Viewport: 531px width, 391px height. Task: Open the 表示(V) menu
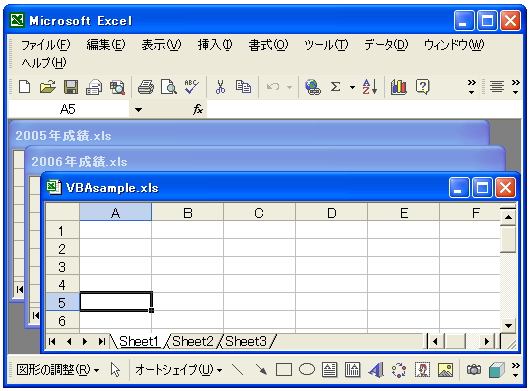point(161,44)
